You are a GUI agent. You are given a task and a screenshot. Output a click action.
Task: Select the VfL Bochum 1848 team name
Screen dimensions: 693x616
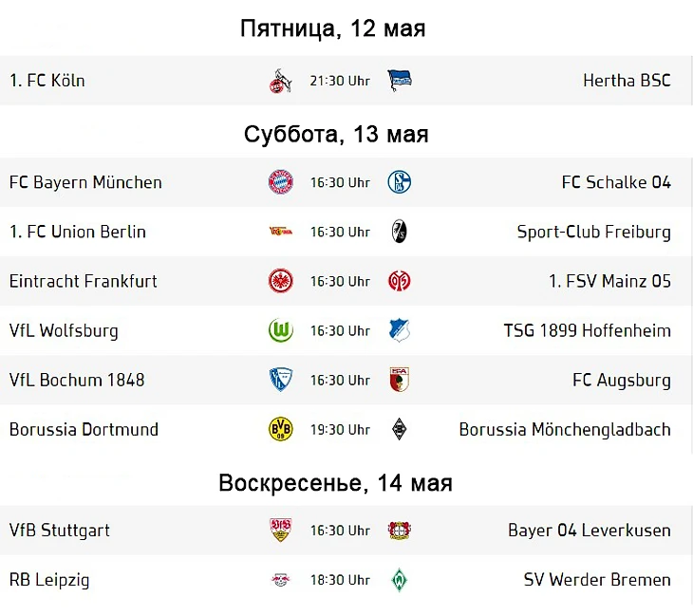click(x=77, y=380)
